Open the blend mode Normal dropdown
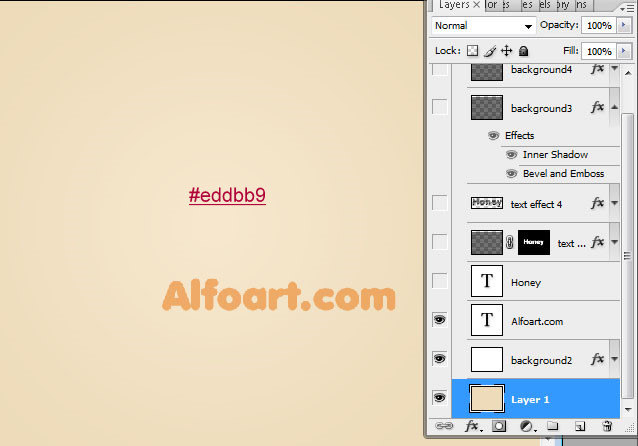 pyautogui.click(x=484, y=25)
